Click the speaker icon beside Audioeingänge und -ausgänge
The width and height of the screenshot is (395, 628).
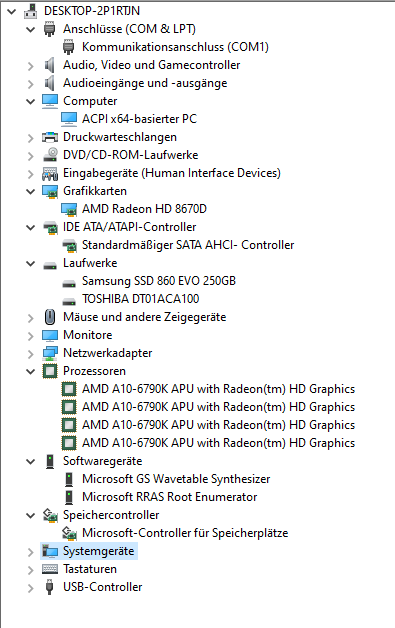tap(50, 83)
